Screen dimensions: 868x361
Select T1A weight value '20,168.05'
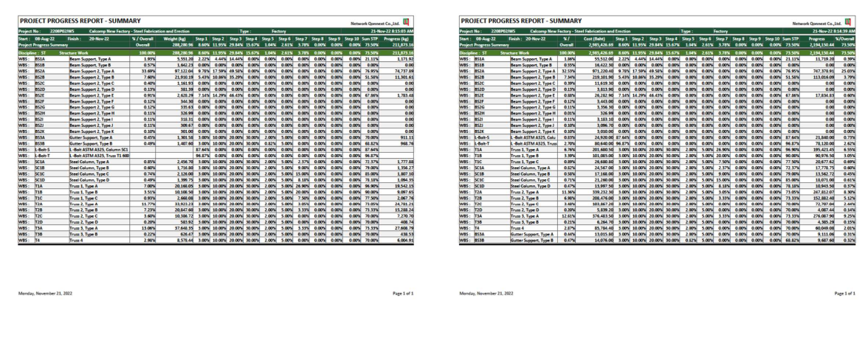pyautogui.click(x=183, y=187)
